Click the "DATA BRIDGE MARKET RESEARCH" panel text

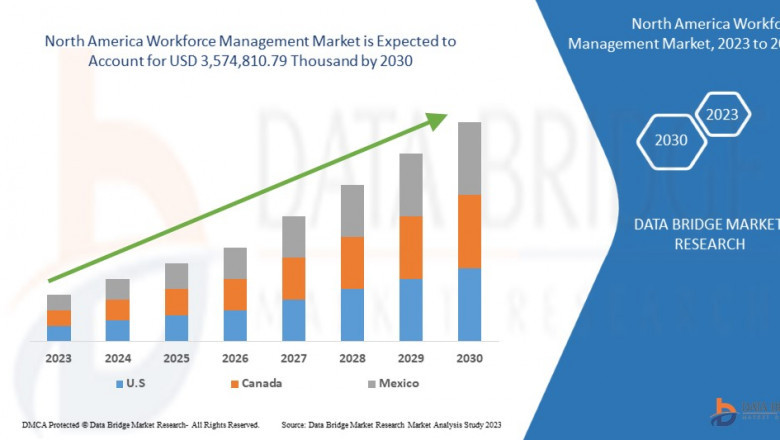(707, 234)
